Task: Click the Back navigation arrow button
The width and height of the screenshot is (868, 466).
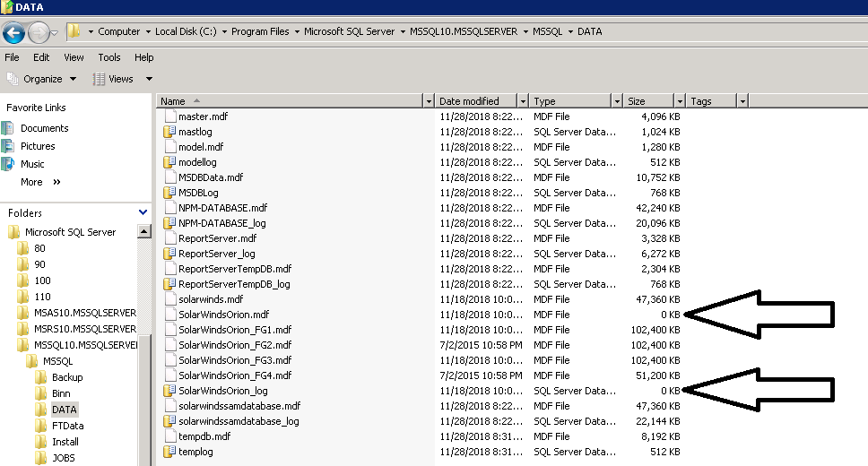Action: click(x=13, y=32)
